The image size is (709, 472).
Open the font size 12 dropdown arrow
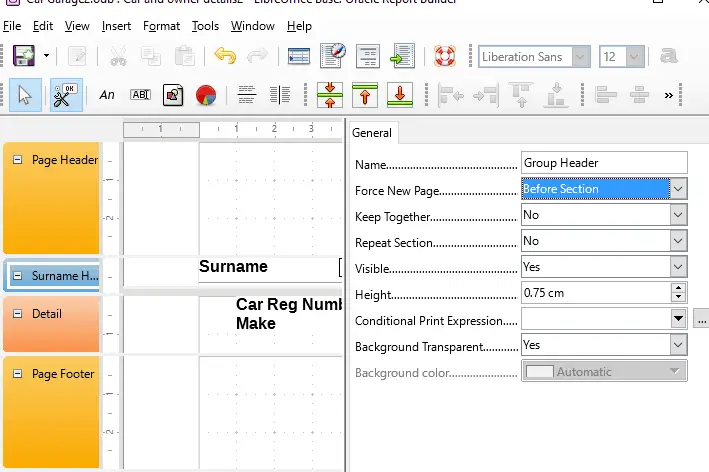pyautogui.click(x=634, y=57)
